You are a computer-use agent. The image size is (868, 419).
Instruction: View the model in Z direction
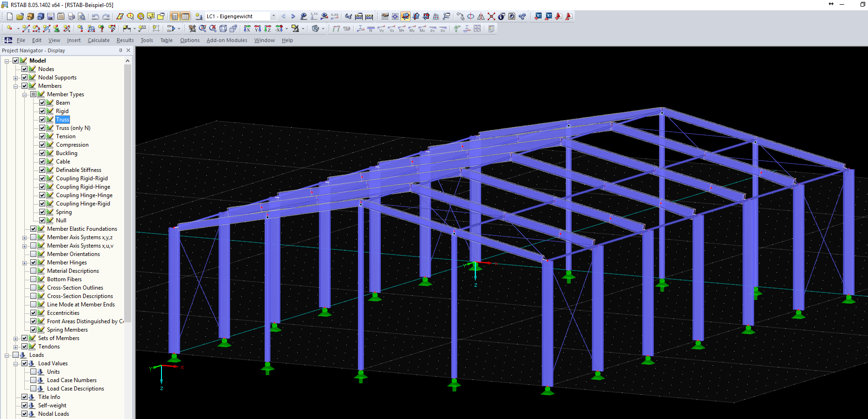(268, 28)
